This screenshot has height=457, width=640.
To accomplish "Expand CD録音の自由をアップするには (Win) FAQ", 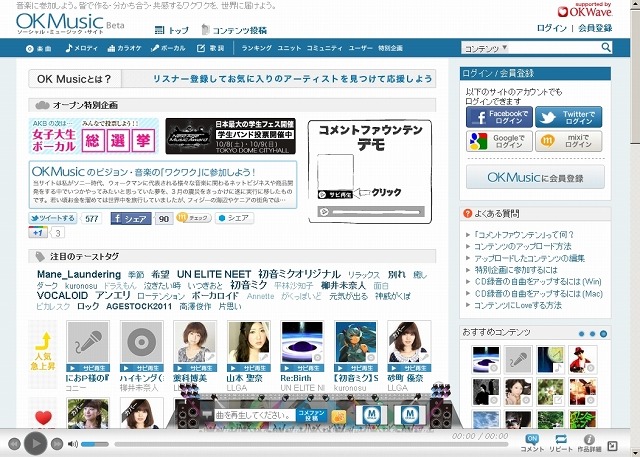I will [x=538, y=282].
